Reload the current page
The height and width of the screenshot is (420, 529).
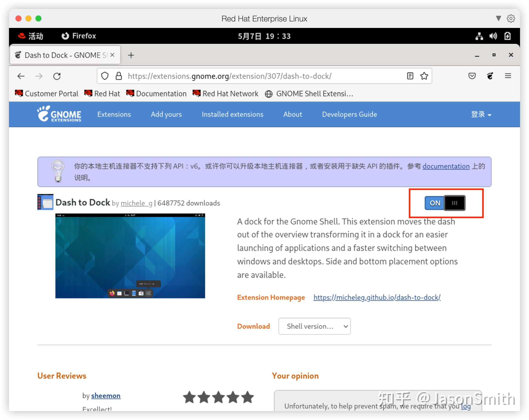pyautogui.click(x=57, y=76)
